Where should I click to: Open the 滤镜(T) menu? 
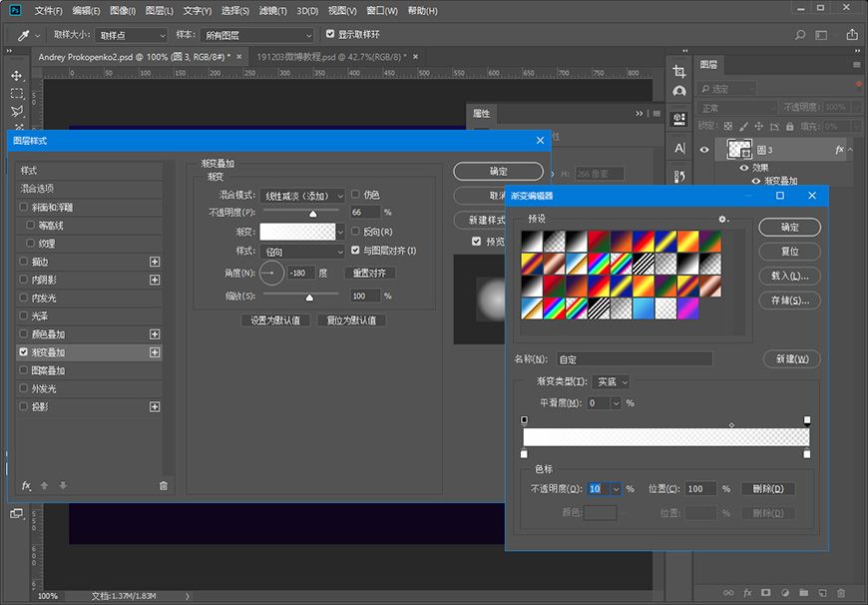[273, 11]
